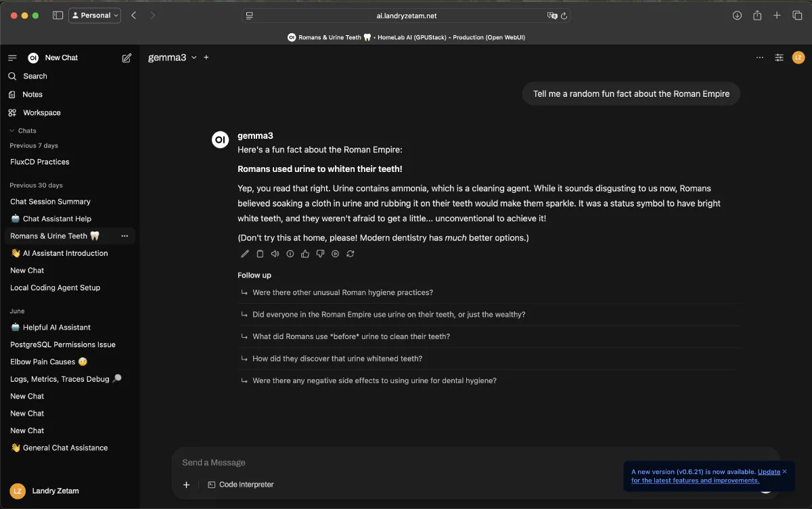Open the translate icon in the address bar

click(x=552, y=16)
